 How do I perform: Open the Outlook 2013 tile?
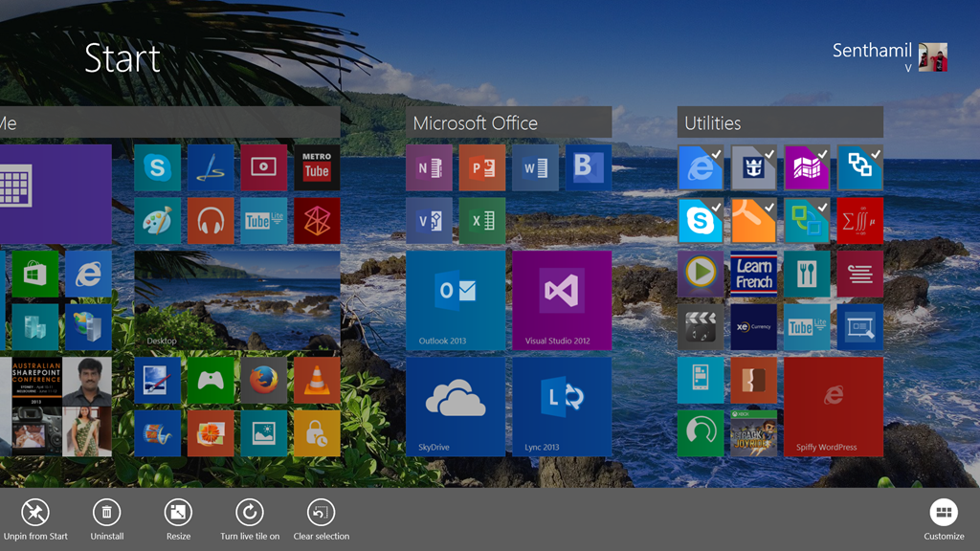(456, 300)
